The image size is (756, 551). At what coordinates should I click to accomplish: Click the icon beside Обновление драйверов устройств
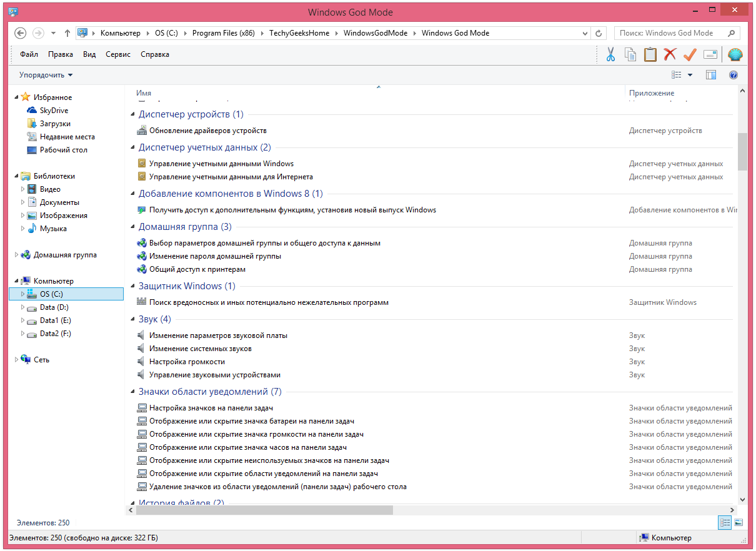(142, 131)
